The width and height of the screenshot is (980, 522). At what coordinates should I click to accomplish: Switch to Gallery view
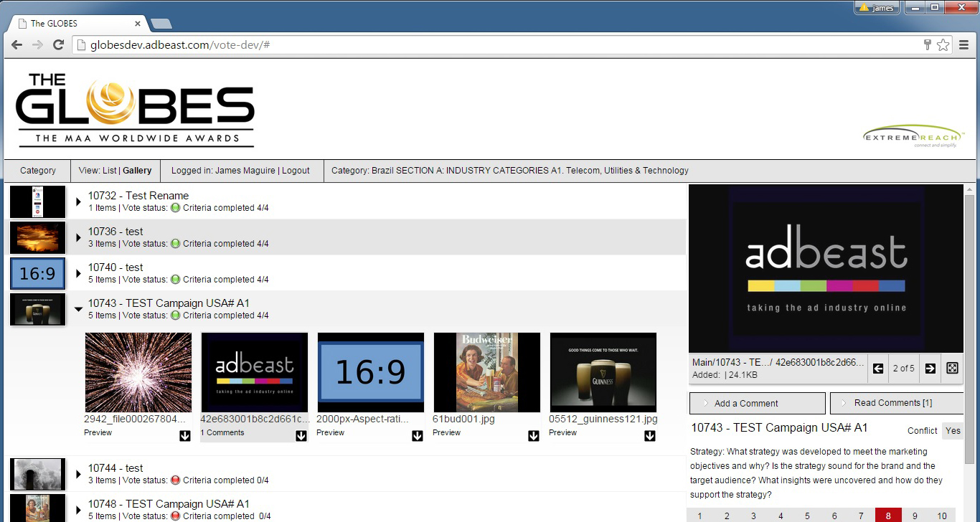click(137, 171)
